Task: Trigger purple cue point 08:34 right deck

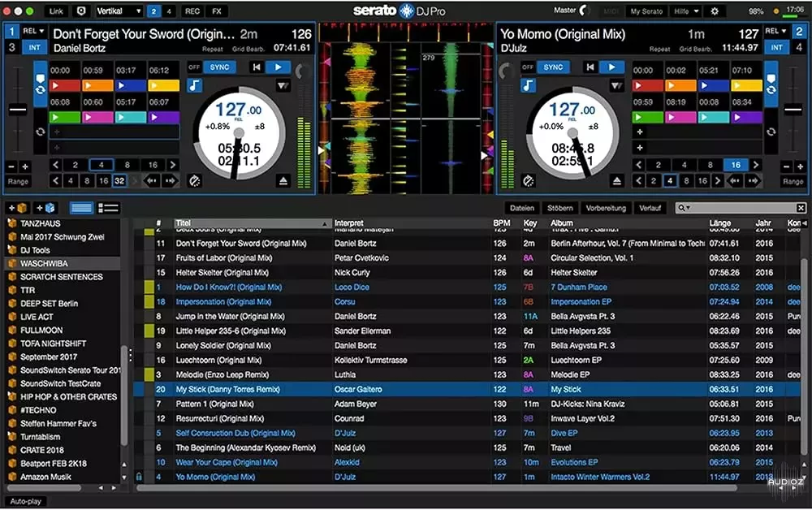Action: pos(747,118)
